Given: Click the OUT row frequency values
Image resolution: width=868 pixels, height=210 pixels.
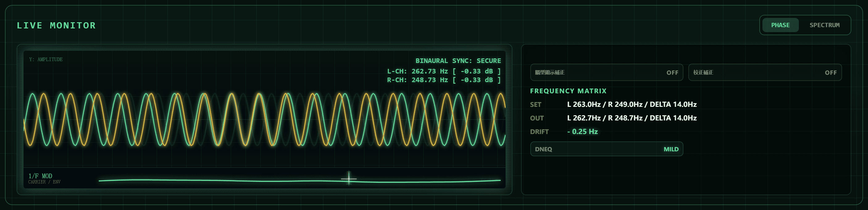Looking at the screenshot, I should 632,118.
